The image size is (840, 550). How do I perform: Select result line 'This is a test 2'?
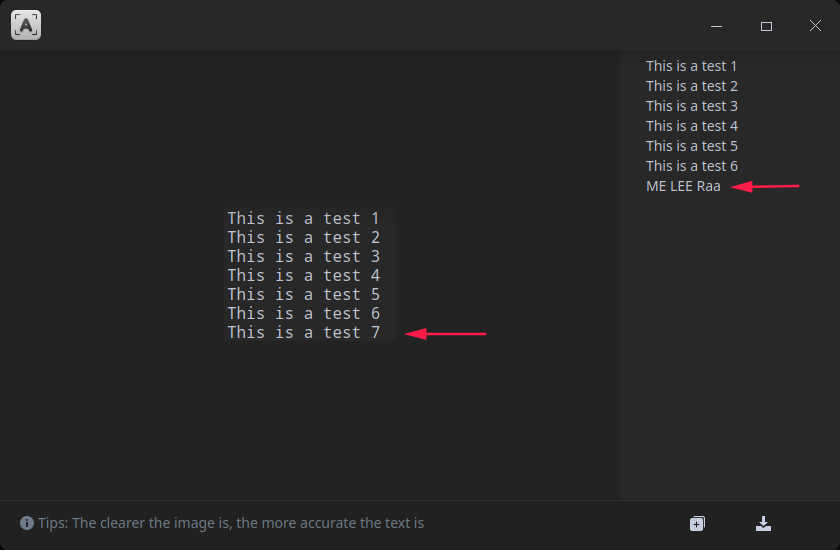point(692,86)
